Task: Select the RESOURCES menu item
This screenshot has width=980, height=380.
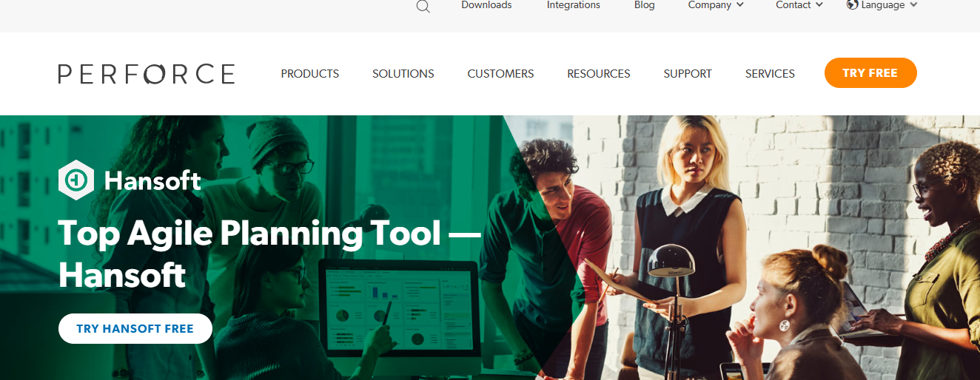Action: click(599, 74)
